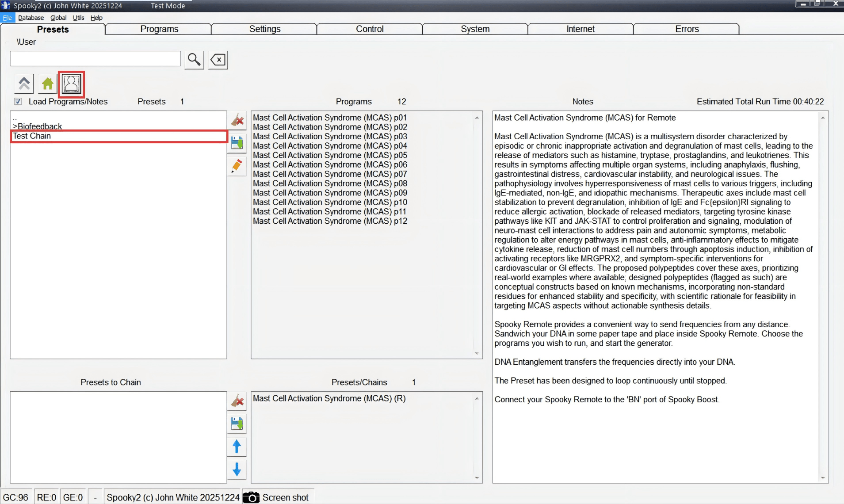Select the Test Chain preset
Viewport: 844px width, 504px height.
(x=32, y=136)
